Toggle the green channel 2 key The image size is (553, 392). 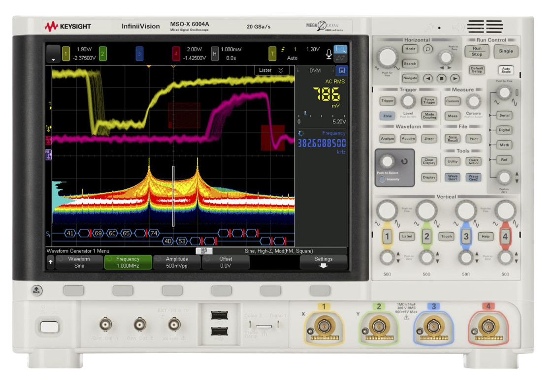click(x=427, y=236)
